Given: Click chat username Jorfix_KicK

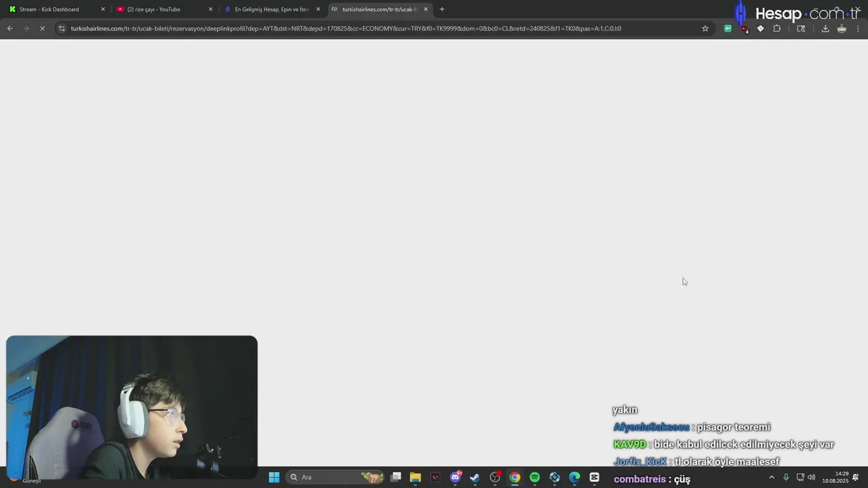Looking at the screenshot, I should (640, 462).
